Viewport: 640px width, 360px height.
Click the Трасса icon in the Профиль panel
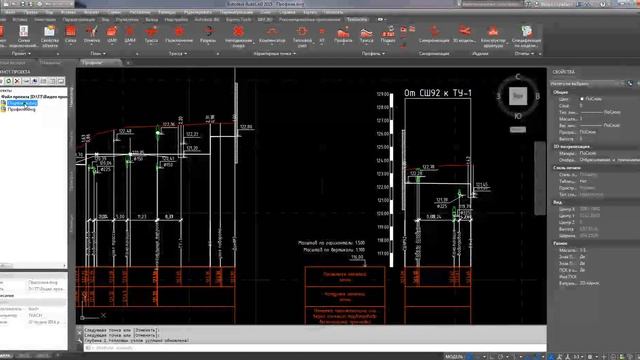(366, 34)
